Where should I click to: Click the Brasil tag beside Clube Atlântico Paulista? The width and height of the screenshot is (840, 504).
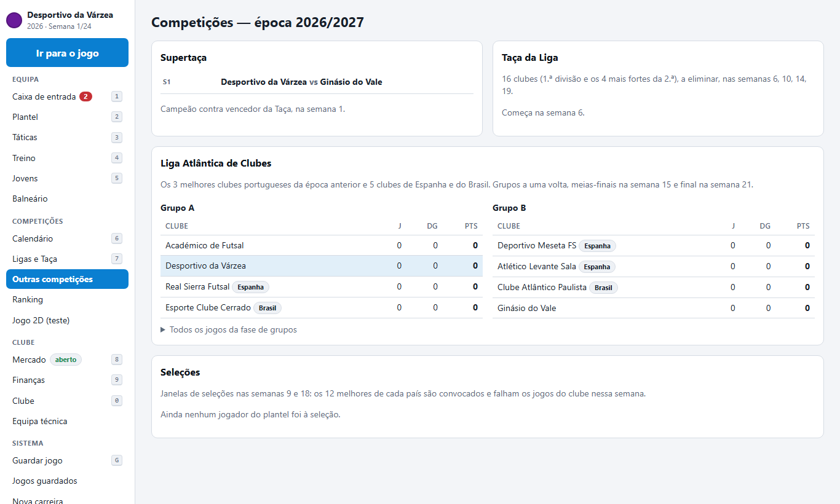[x=603, y=287]
